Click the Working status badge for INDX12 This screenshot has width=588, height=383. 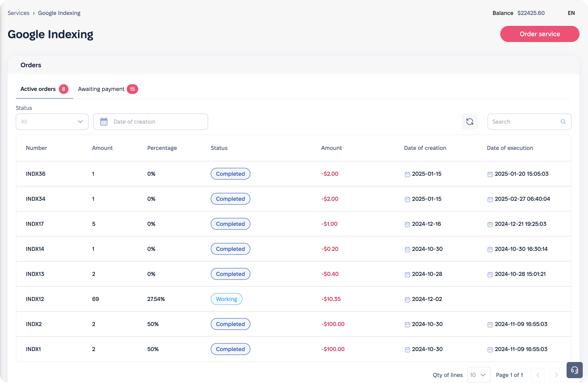click(x=226, y=299)
